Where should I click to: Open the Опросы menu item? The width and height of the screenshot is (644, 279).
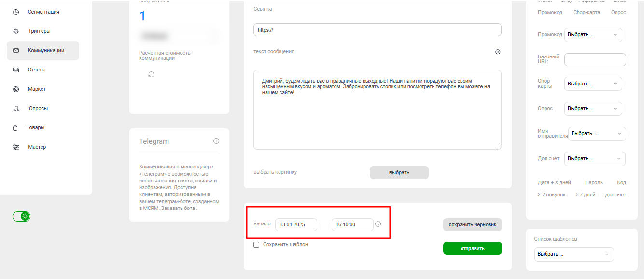(x=38, y=108)
